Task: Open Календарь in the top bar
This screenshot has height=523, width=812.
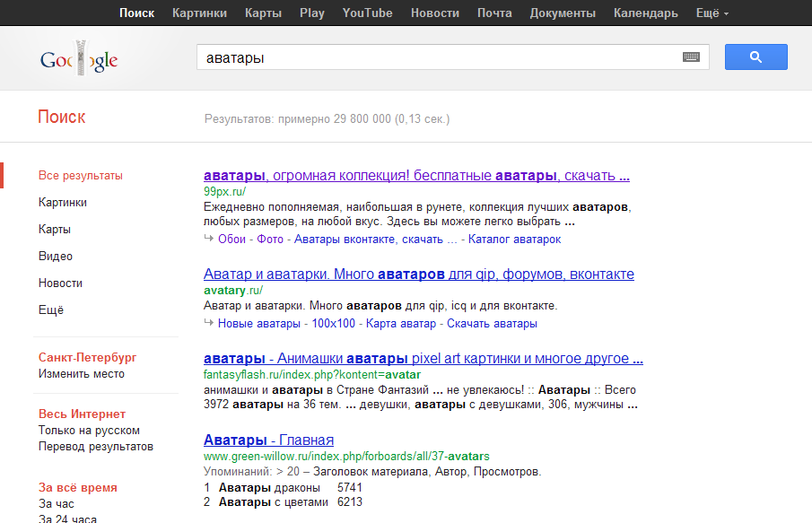Action: click(646, 13)
